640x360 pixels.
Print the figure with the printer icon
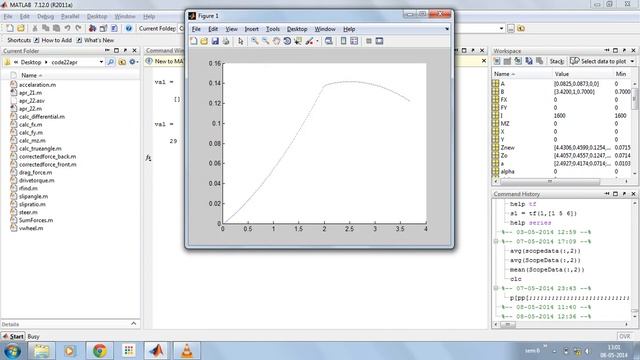click(x=226, y=41)
